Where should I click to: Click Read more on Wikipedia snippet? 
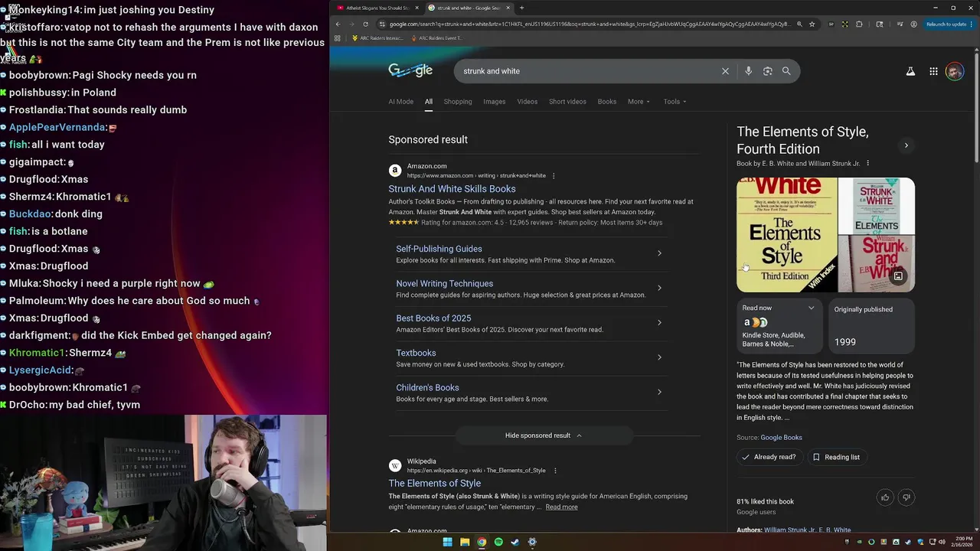561,507
